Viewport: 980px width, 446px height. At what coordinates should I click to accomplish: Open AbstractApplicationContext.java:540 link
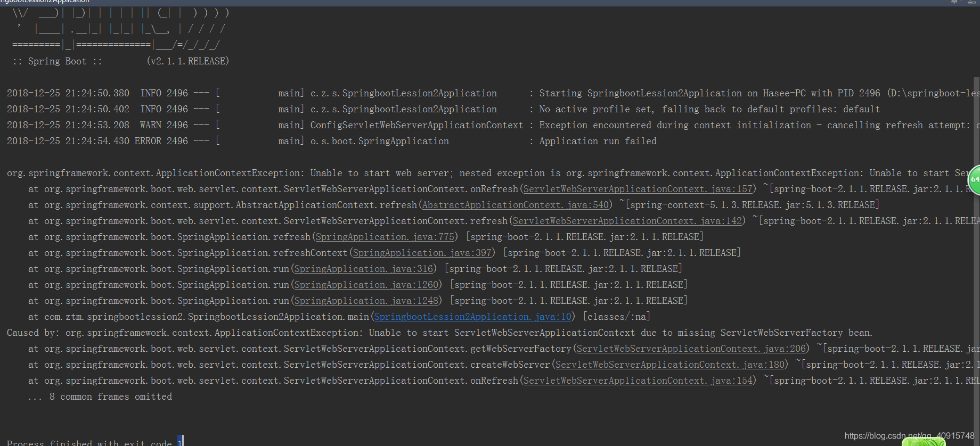[x=515, y=205]
